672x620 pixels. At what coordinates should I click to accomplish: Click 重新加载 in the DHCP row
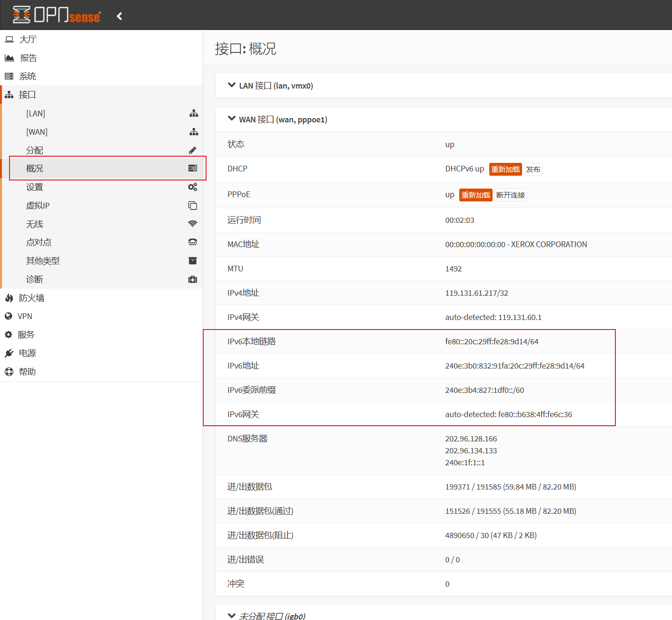coord(505,170)
